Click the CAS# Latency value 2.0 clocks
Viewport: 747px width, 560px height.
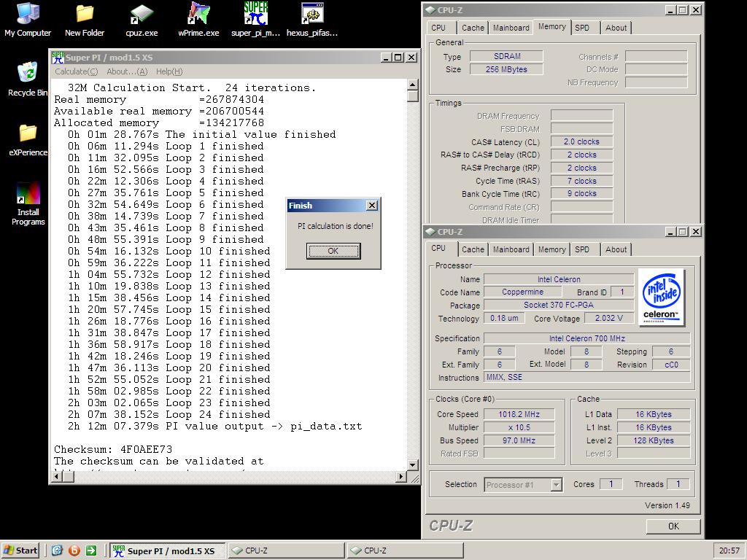[x=581, y=142]
